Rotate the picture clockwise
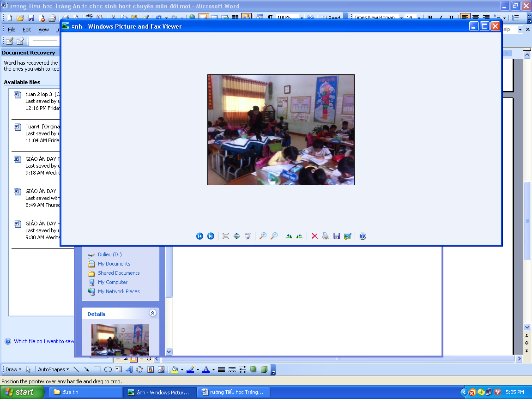Viewport: 532px width, 399px height. tap(289, 236)
